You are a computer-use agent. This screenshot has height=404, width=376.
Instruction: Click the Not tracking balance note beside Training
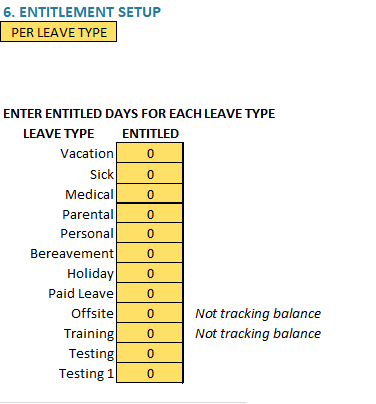point(258,333)
